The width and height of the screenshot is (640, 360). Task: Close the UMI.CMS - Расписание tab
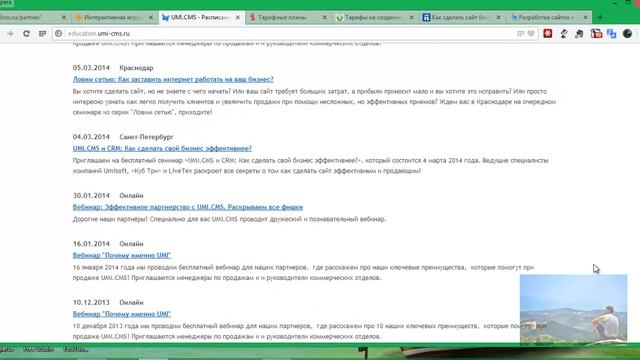coord(238,18)
